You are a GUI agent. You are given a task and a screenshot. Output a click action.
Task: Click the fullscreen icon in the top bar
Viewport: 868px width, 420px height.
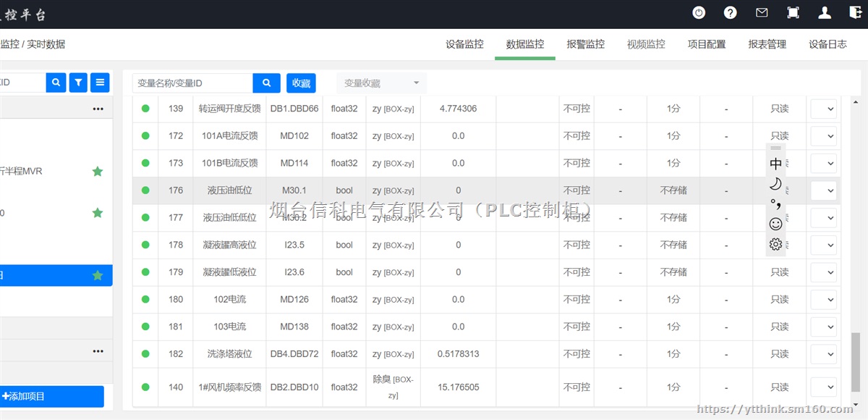792,12
